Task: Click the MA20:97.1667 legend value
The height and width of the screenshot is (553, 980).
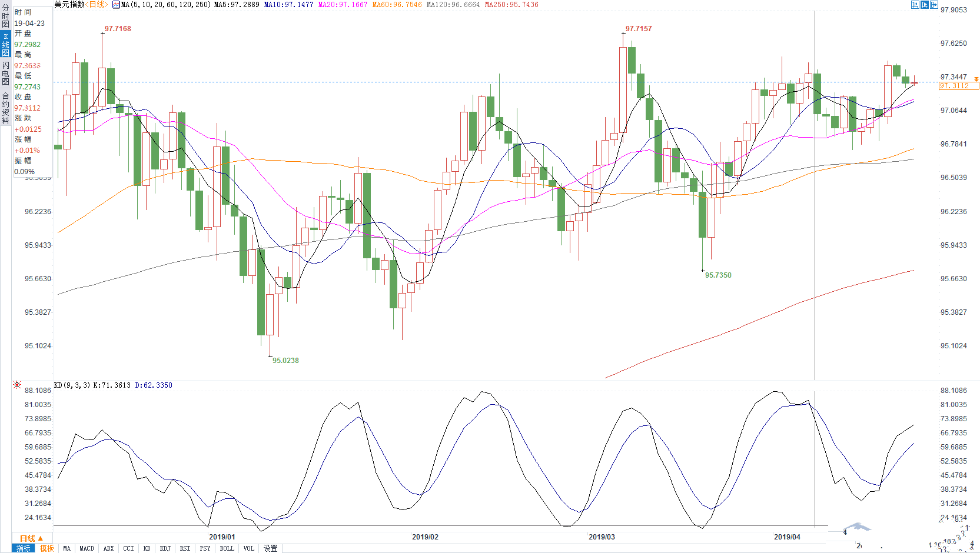Action: click(x=343, y=5)
